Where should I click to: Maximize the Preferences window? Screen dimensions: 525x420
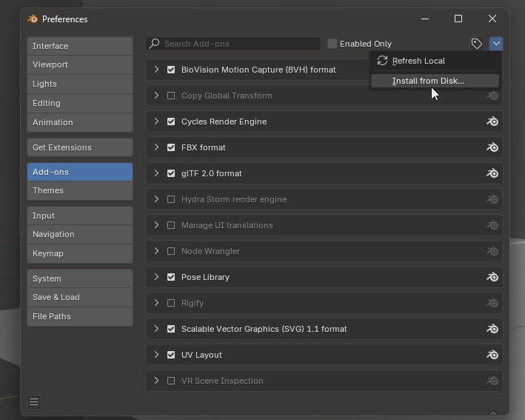(x=458, y=19)
